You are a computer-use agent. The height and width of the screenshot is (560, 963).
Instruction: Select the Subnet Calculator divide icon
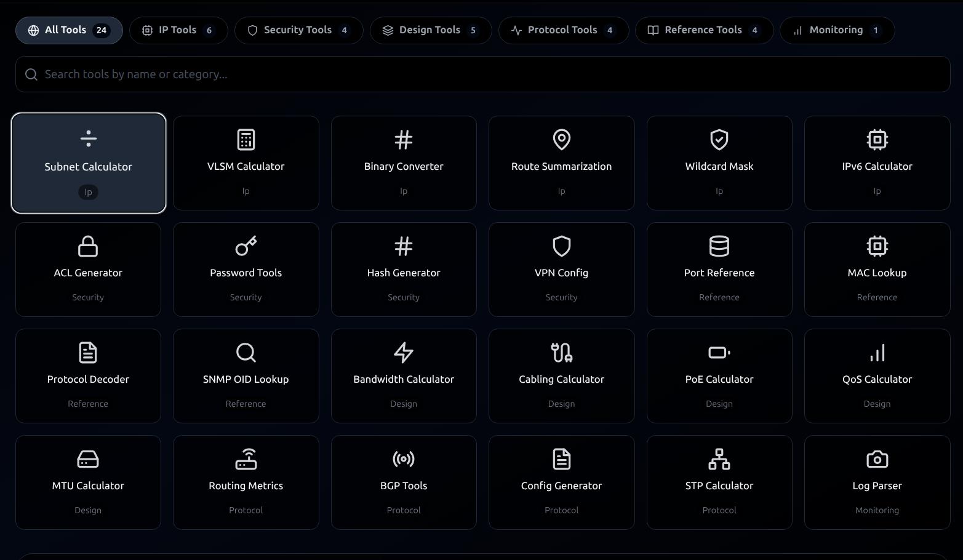pyautogui.click(x=88, y=138)
